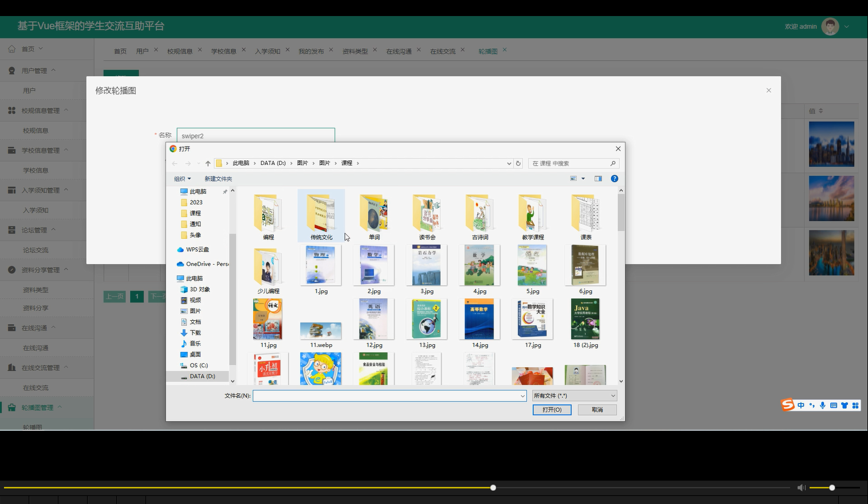868x504 pixels.
Task: Open the 课表 folder
Action: [586, 216]
